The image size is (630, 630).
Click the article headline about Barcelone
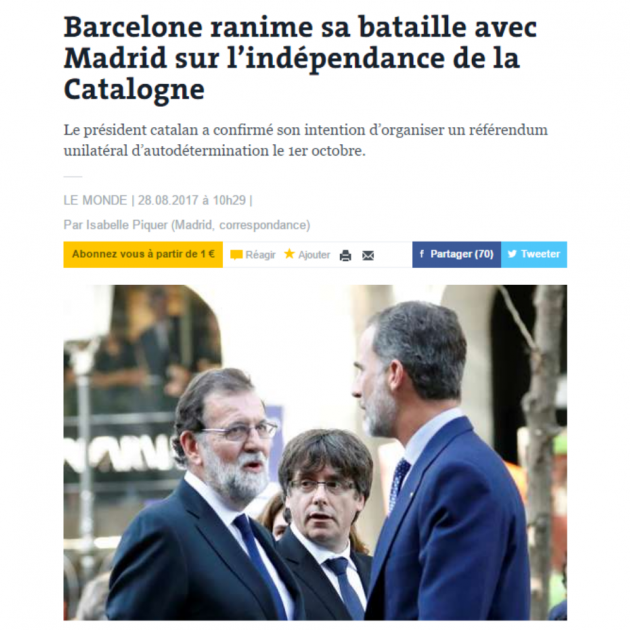click(300, 58)
